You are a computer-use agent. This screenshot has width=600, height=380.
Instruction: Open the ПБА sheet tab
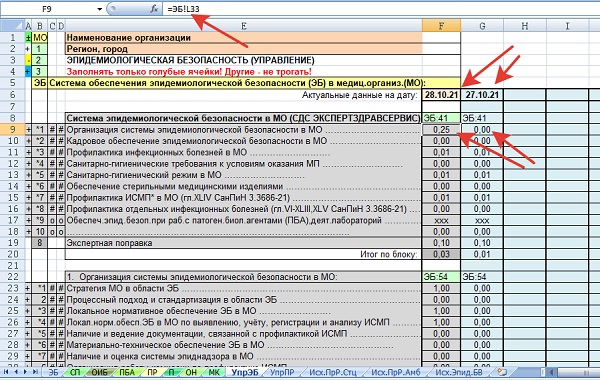tap(127, 372)
